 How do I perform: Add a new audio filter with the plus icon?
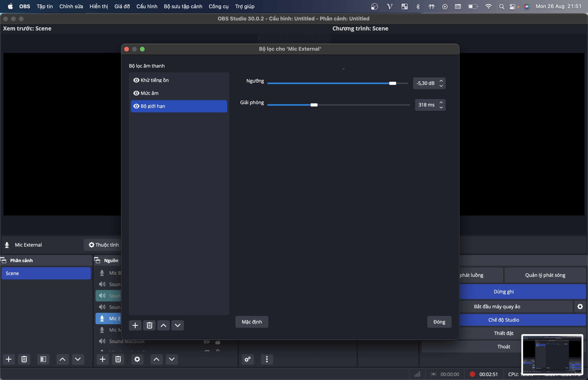coord(135,325)
